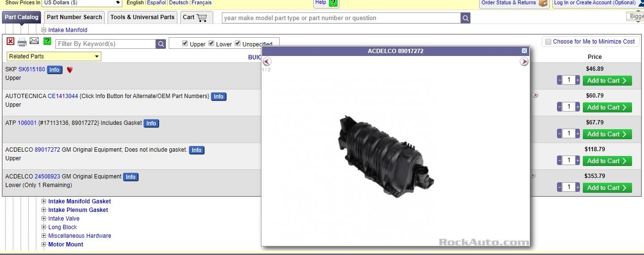The width and height of the screenshot is (644, 255).
Task: Switch to the Part Catalog tab
Action: (x=22, y=17)
